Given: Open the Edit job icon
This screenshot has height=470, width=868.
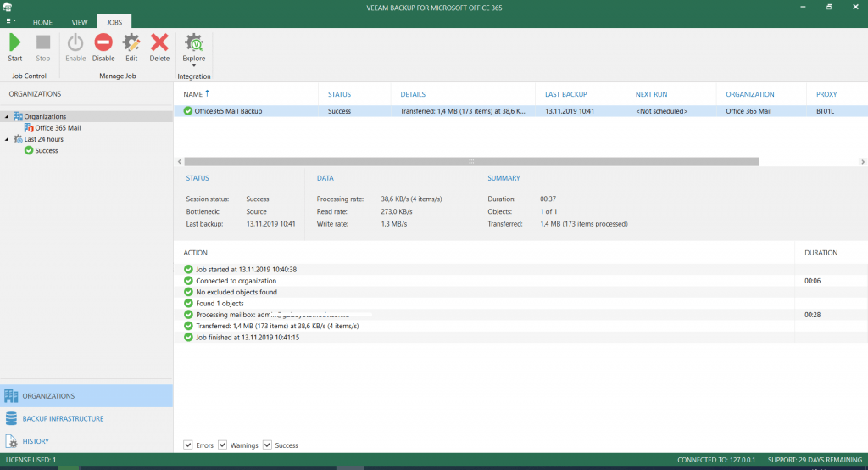Looking at the screenshot, I should coord(131,42).
